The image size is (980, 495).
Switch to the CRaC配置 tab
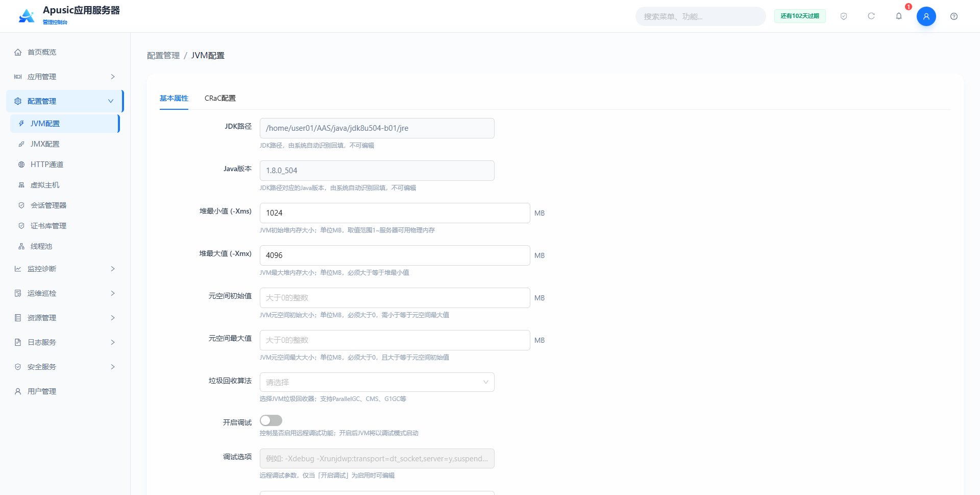220,98
